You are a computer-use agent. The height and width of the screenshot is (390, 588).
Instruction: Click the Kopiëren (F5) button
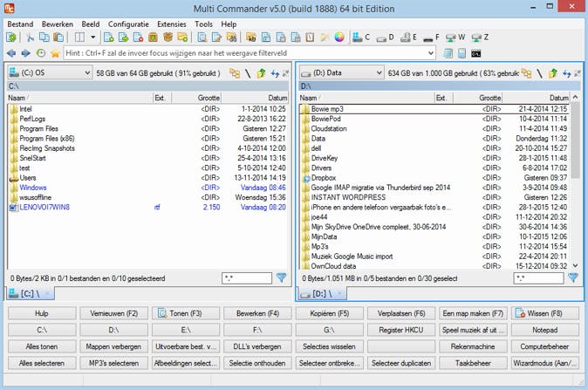tap(329, 313)
